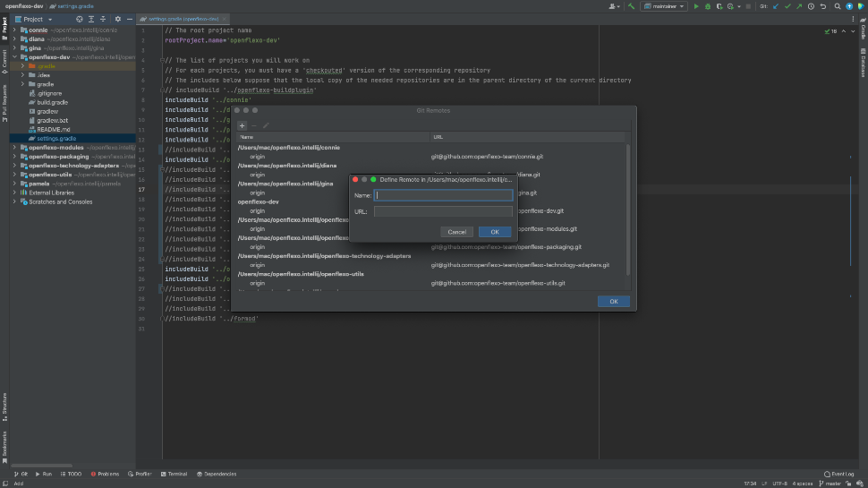Click Collapse All icon in Project panel

102,19
